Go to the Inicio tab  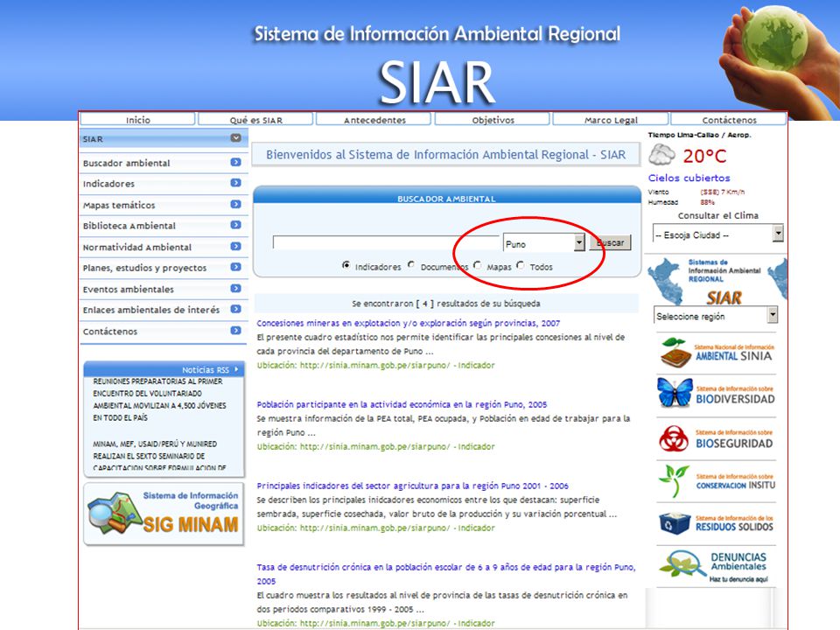(137, 120)
